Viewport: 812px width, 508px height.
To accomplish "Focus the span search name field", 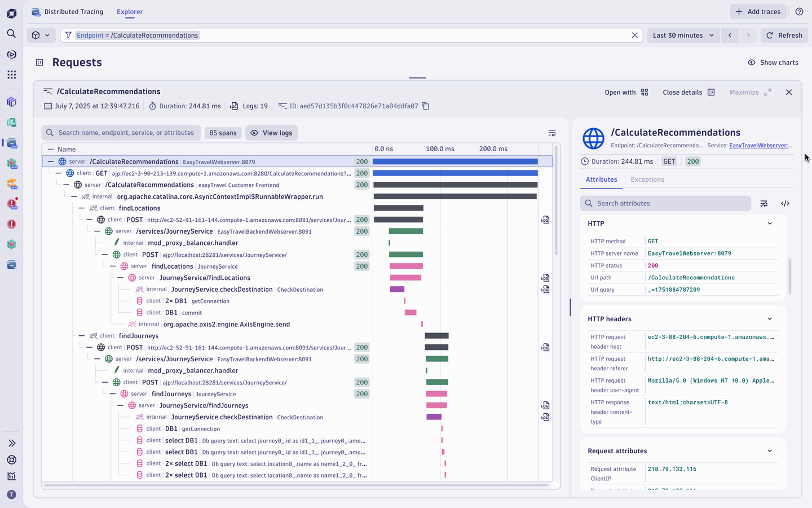I will (121, 133).
